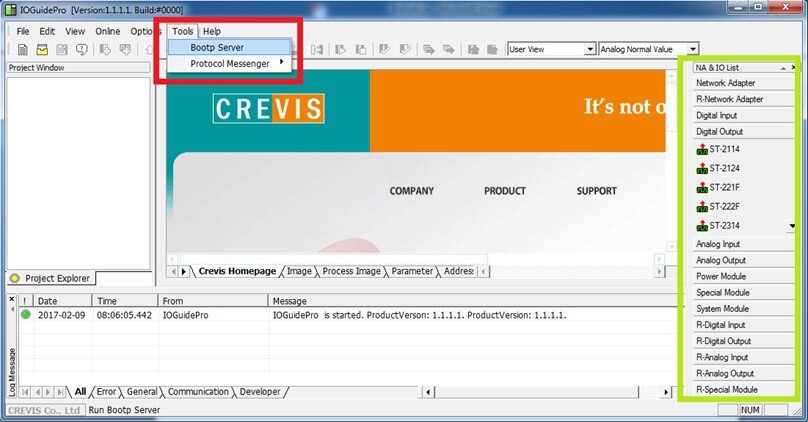Open the Protocol Messenger submenu

pyautogui.click(x=230, y=63)
